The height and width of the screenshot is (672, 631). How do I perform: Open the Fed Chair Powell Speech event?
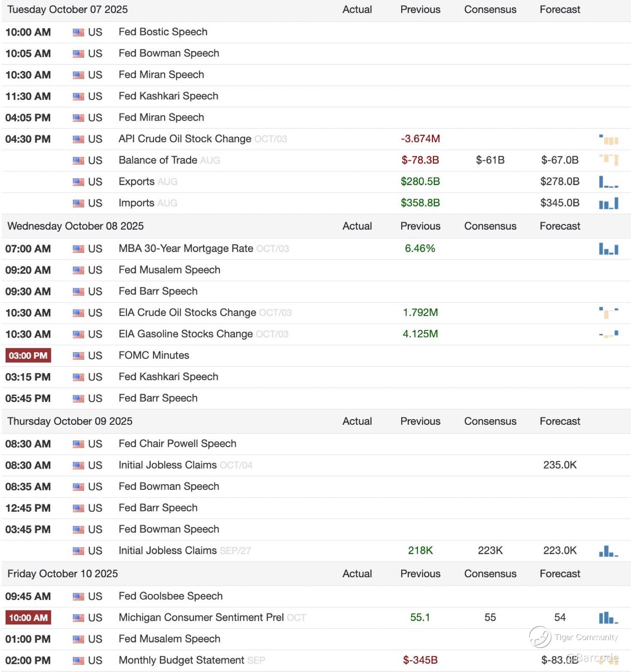tap(177, 444)
